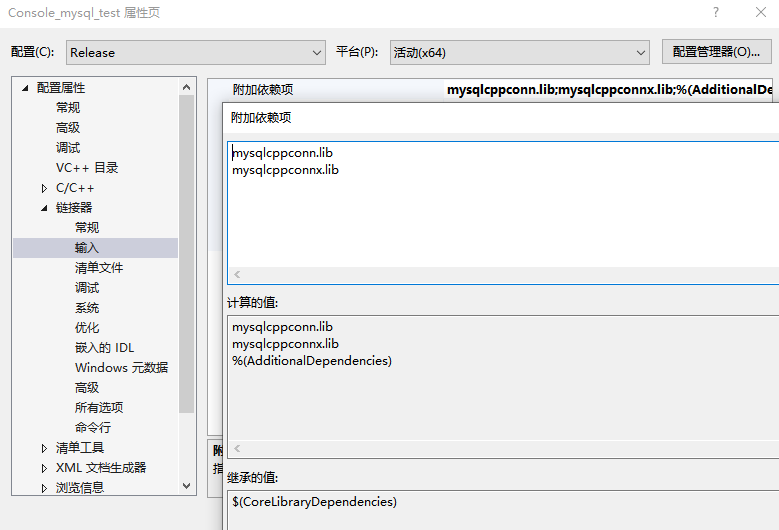Select the 清单文件 item
This screenshot has width=779, height=530.
[x=99, y=268]
